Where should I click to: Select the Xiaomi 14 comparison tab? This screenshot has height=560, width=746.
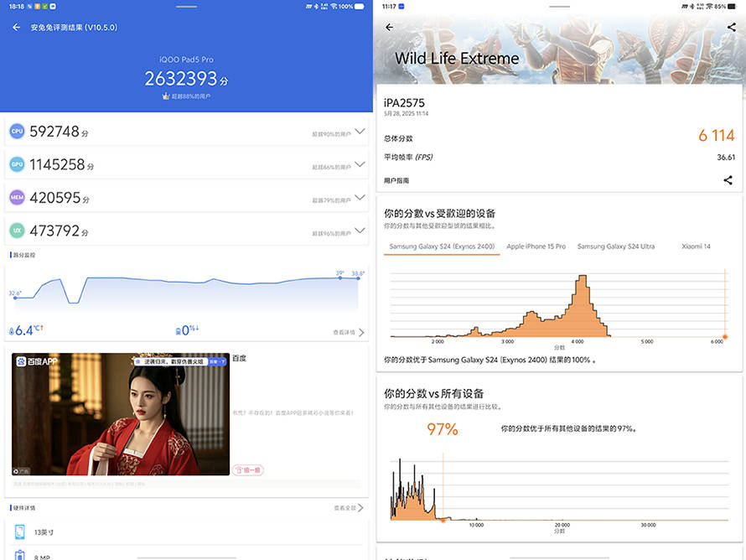point(696,246)
